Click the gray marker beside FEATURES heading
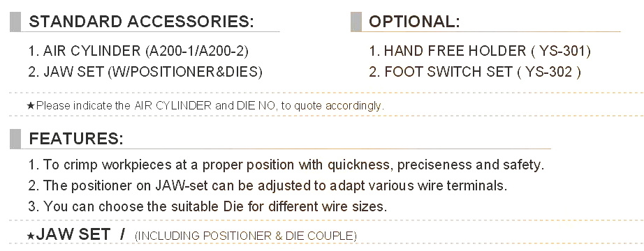 [x=15, y=139]
